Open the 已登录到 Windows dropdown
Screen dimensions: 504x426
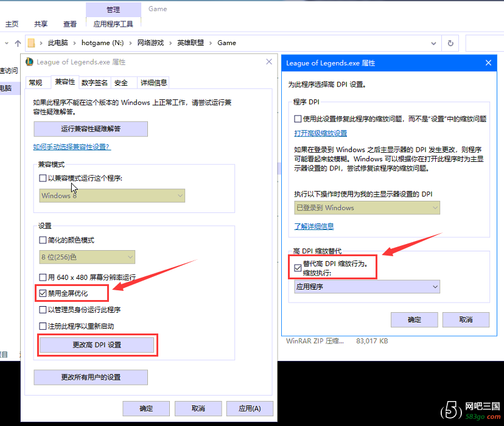tap(367, 208)
